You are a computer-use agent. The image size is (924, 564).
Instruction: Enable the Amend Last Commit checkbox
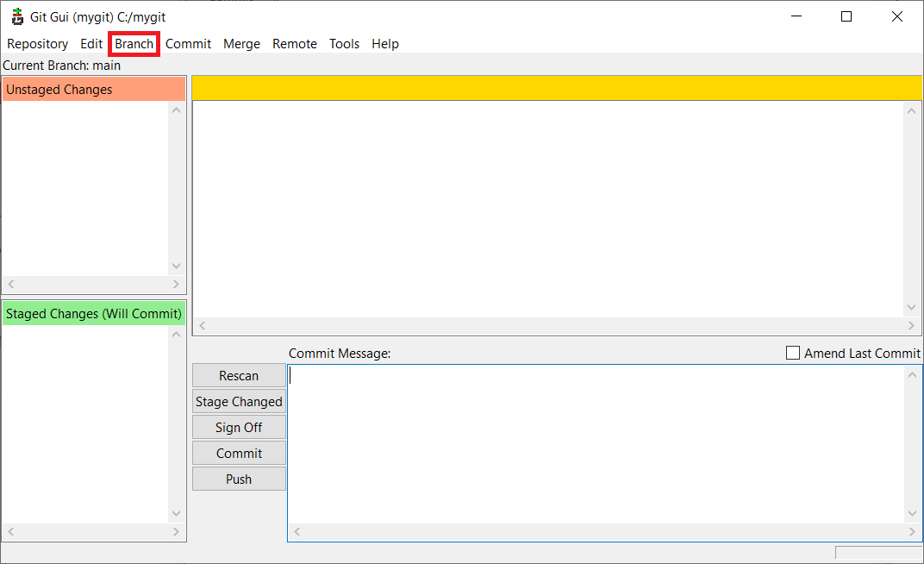[x=793, y=354]
